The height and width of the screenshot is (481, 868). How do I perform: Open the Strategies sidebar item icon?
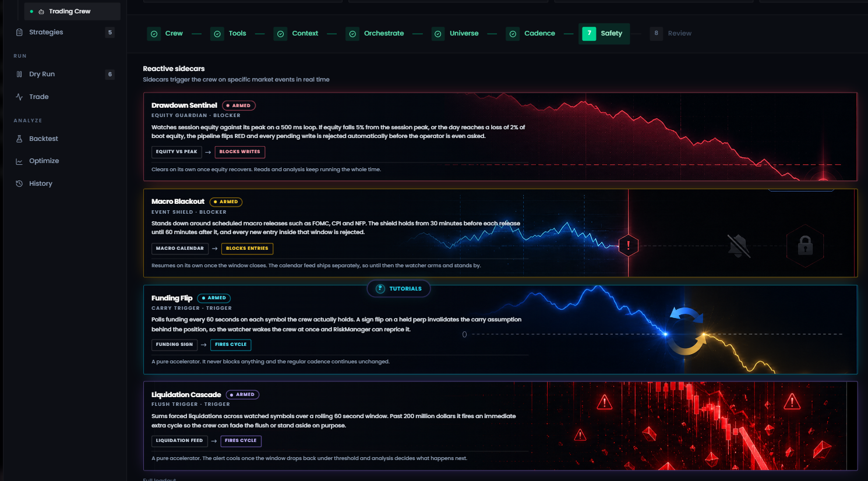19,33
